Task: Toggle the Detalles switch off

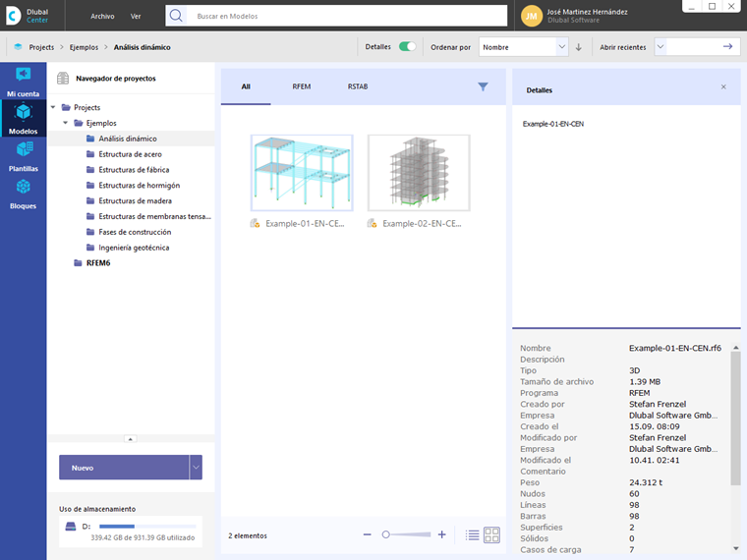Action: tap(407, 47)
